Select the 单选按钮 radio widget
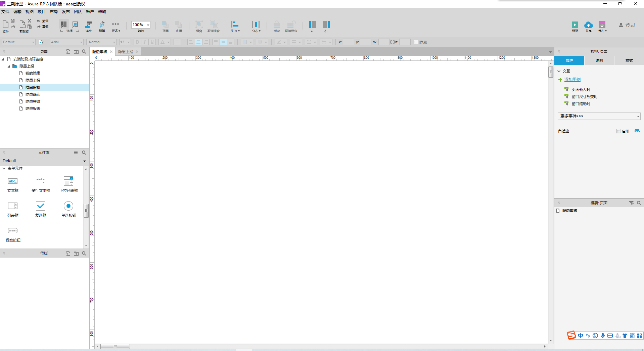 (68, 207)
